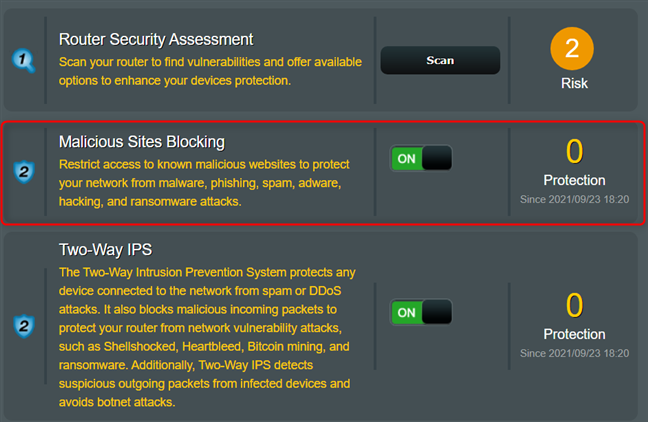Click the Two-Way IPS protection count 0
The image size is (648, 422).
coord(574,305)
